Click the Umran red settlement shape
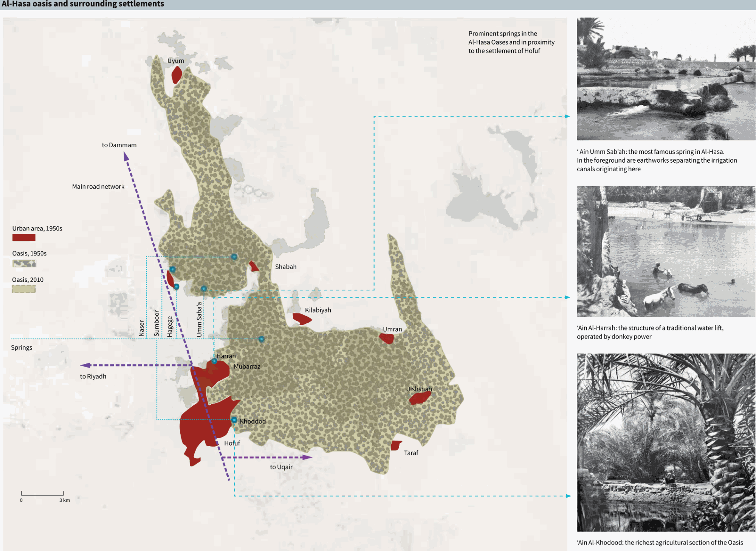 [x=387, y=338]
